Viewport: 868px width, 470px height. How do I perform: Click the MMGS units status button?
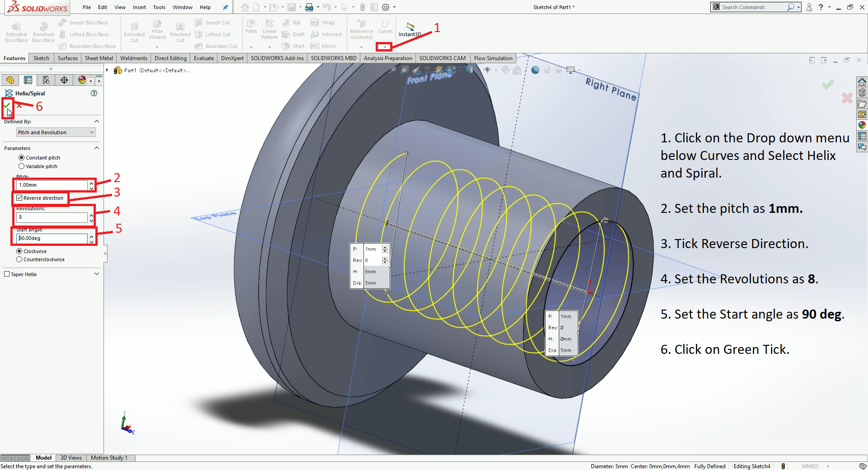click(x=810, y=466)
